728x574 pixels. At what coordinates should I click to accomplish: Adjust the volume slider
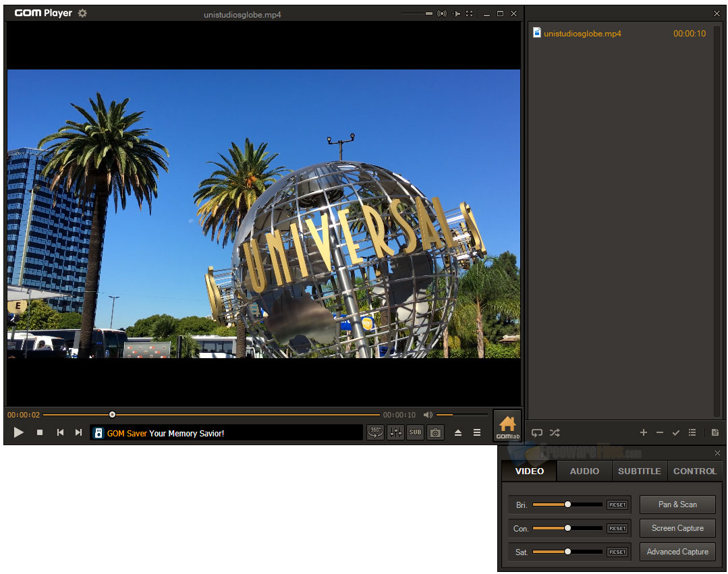click(x=462, y=415)
